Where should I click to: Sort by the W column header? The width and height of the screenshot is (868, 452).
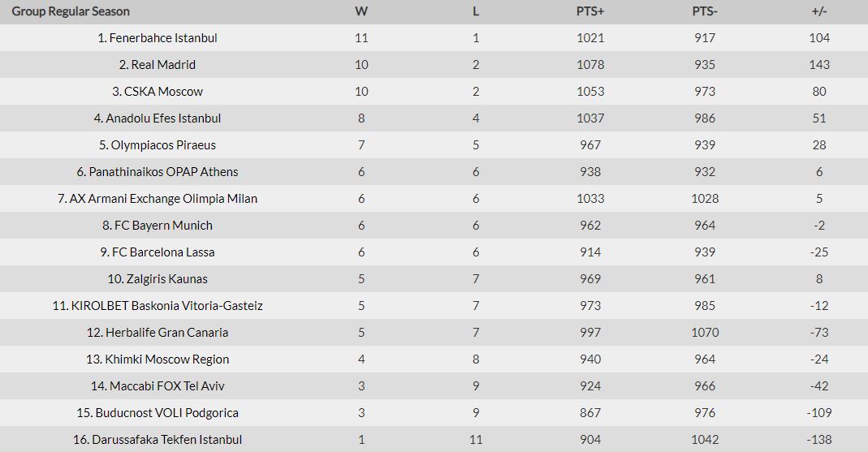[x=361, y=11]
